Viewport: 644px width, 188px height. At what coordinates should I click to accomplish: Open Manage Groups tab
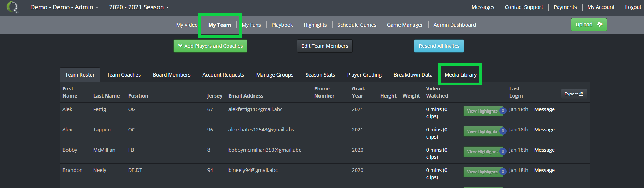pyautogui.click(x=275, y=75)
